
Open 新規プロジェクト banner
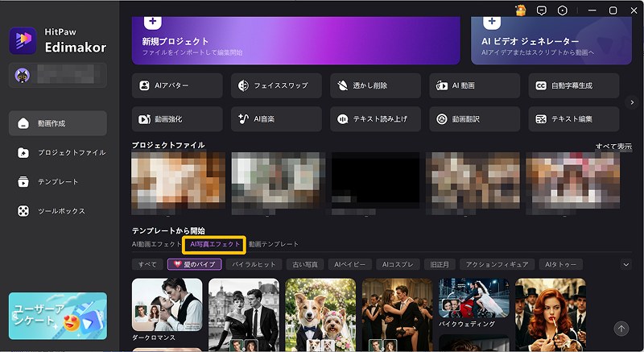coord(295,40)
